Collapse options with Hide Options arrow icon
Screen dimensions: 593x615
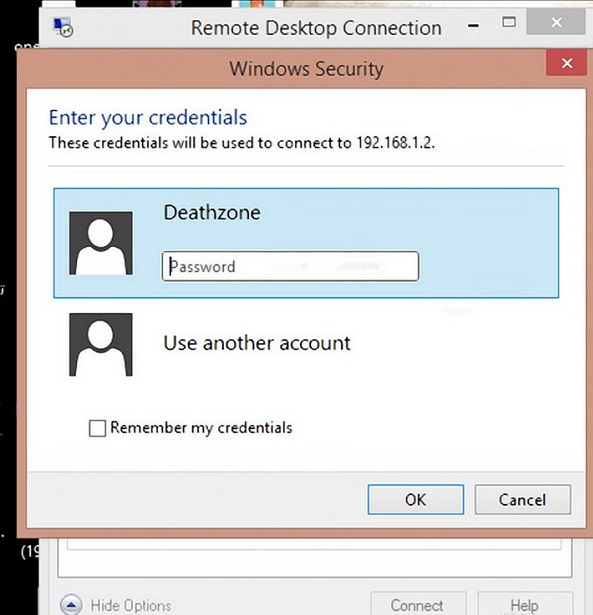point(71,605)
